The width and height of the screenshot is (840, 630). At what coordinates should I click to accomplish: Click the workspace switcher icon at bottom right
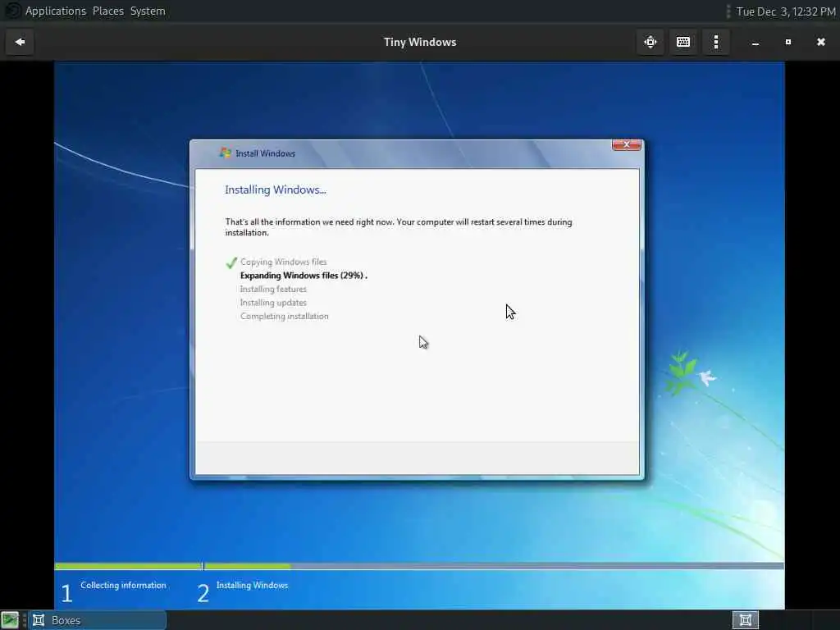[x=745, y=620]
